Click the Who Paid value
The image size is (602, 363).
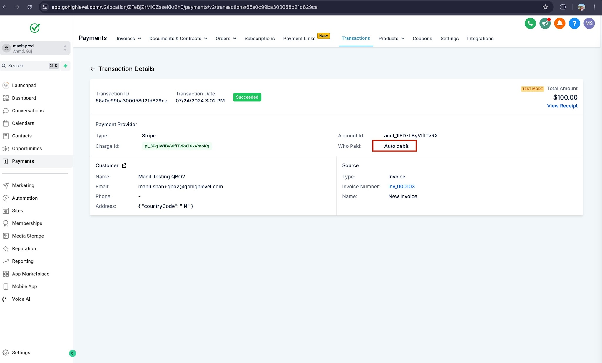[396, 146]
